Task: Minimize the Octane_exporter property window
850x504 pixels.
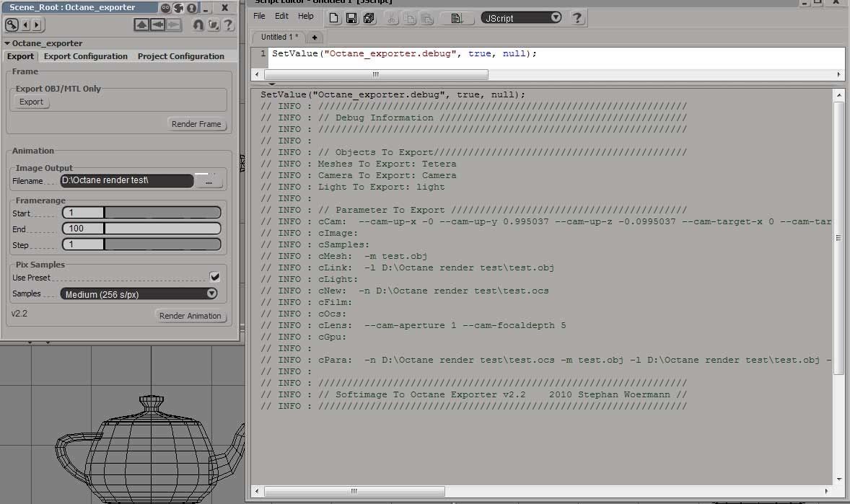Action: [206, 8]
